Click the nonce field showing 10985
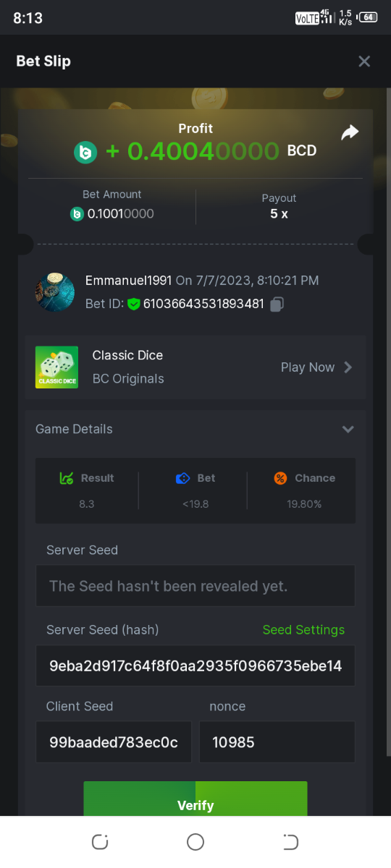 click(277, 742)
